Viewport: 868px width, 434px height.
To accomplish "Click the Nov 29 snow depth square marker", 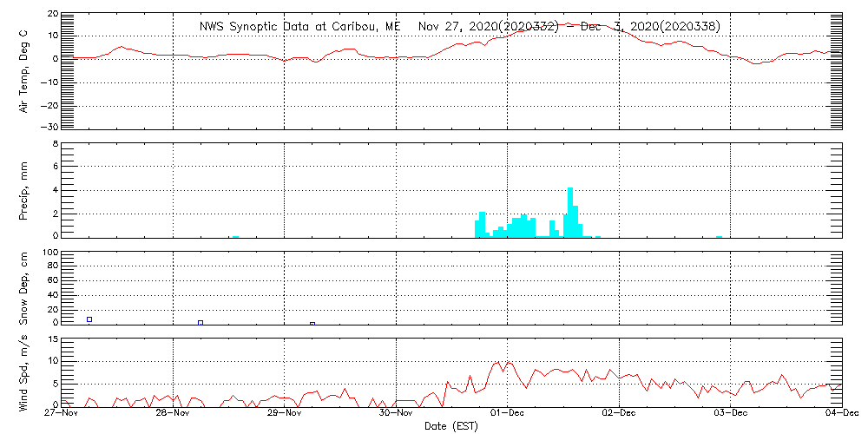I will pos(312,324).
